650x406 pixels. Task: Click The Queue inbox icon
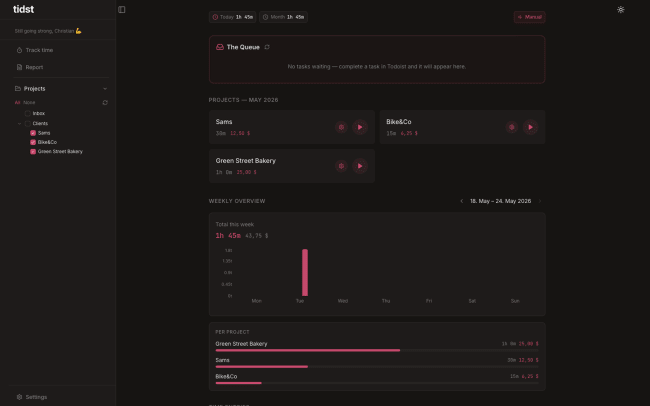click(220, 47)
